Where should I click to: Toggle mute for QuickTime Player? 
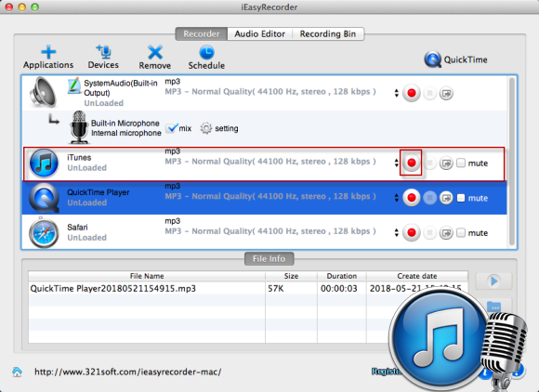pos(461,198)
